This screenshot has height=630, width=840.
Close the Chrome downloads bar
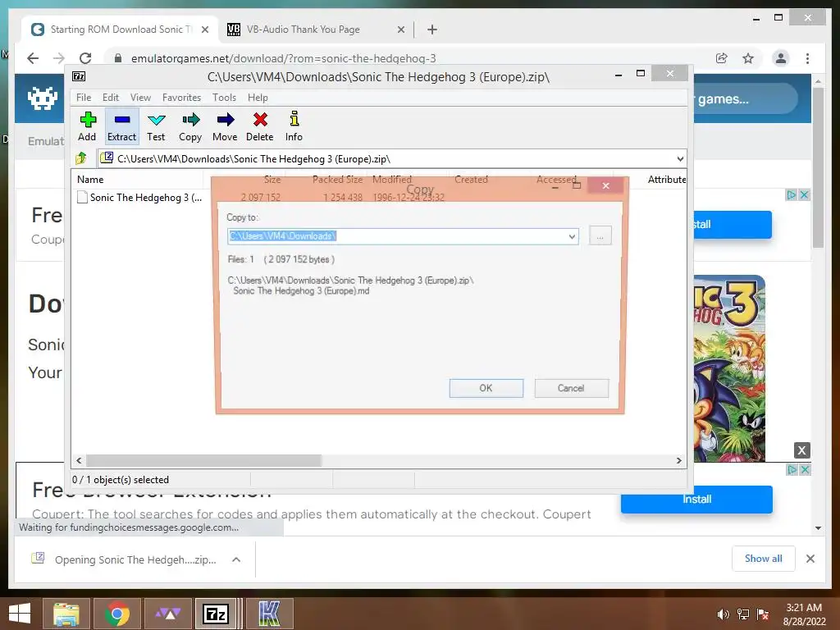tap(810, 559)
